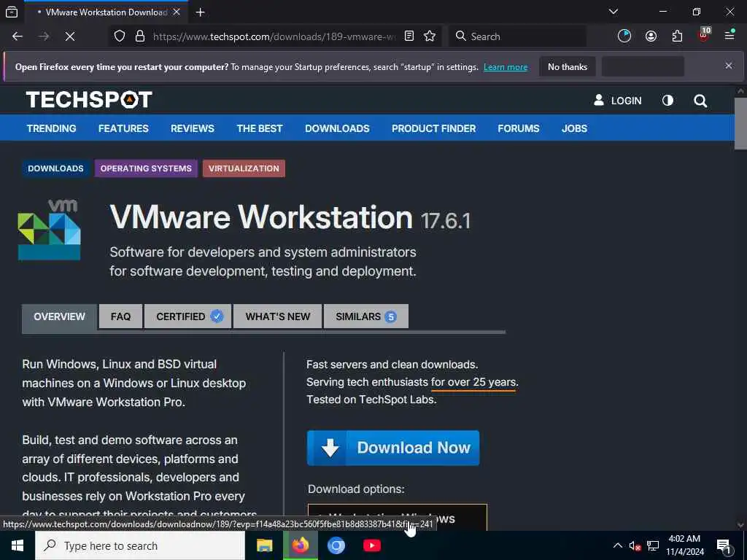This screenshot has width=747, height=560.
Task: Click the page address URL bar
Action: (274, 36)
